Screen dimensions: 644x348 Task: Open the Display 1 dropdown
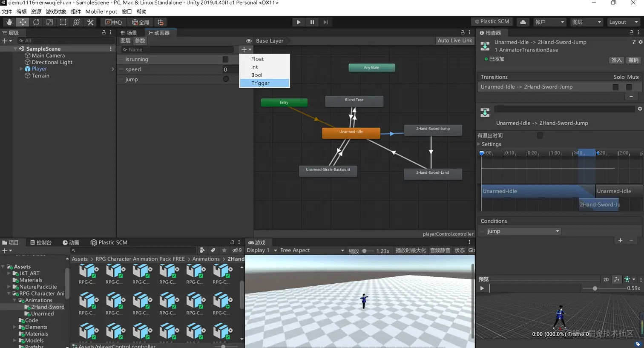click(x=262, y=250)
